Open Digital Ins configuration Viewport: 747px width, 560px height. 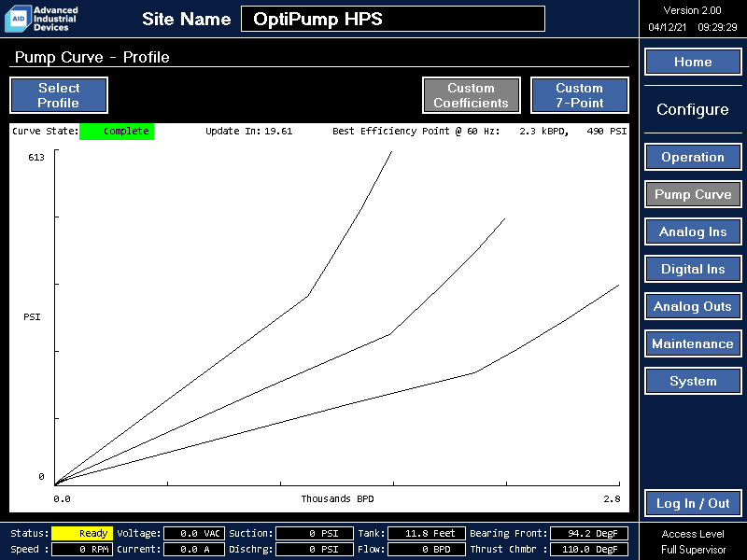point(693,269)
